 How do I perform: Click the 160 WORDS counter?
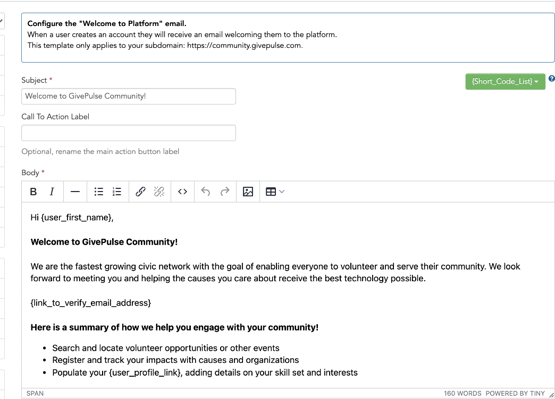point(462,393)
